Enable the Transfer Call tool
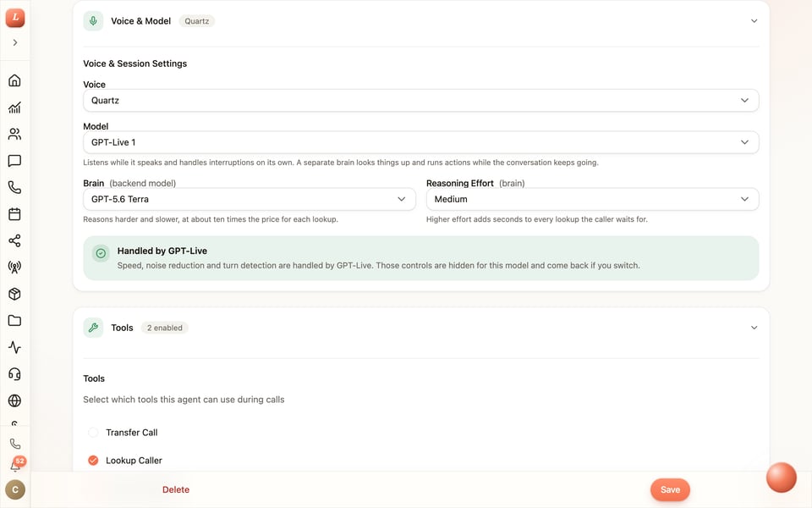 [x=93, y=433]
